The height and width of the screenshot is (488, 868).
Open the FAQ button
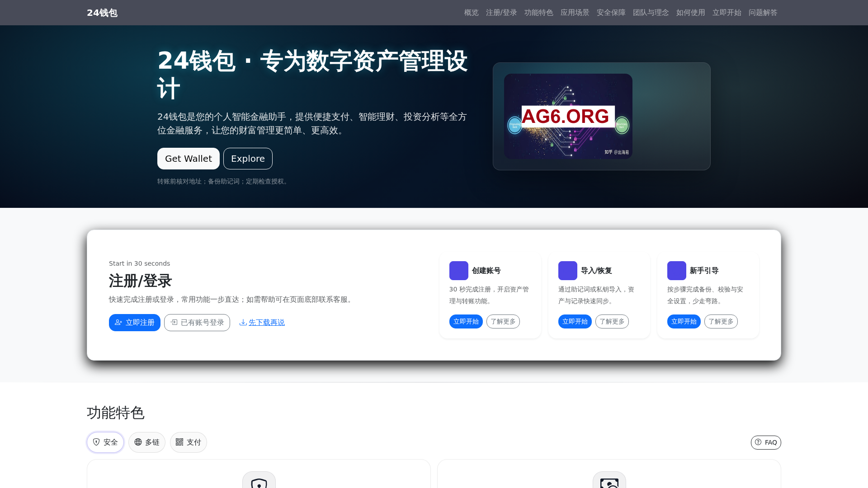[x=766, y=442]
